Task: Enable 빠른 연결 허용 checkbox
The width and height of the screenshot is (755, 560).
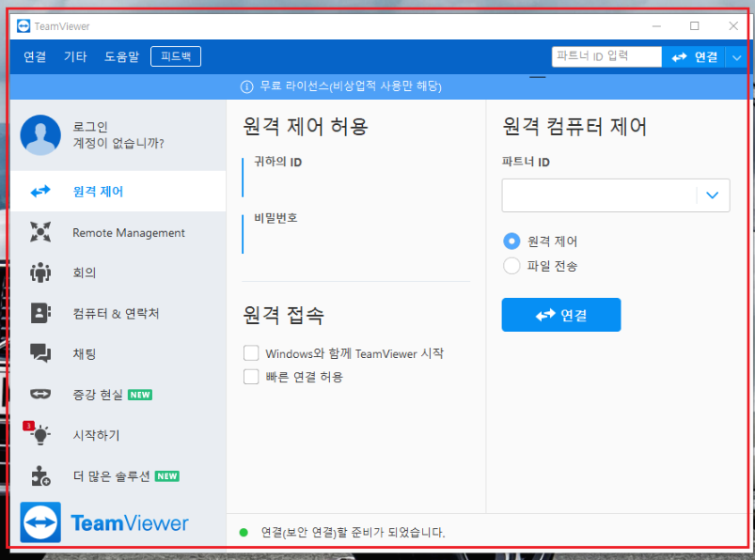Action: click(251, 376)
